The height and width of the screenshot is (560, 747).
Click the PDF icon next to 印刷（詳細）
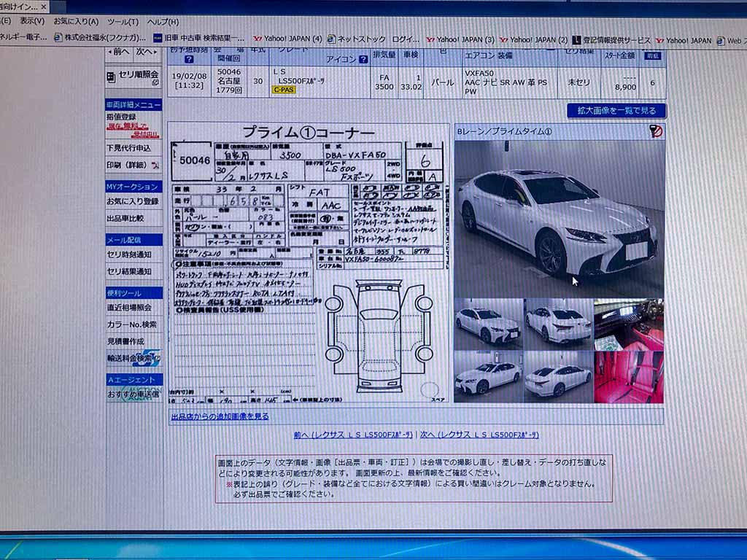(155, 166)
